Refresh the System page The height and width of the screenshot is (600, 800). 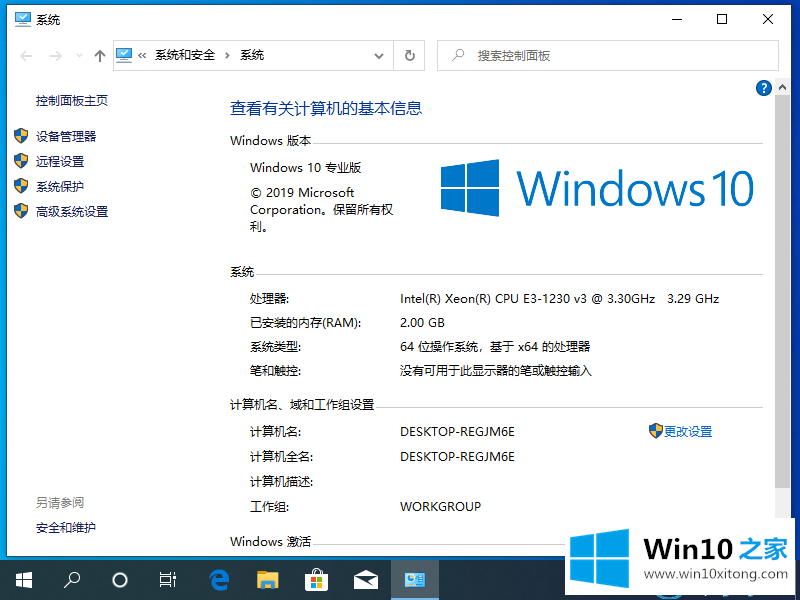tap(410, 56)
